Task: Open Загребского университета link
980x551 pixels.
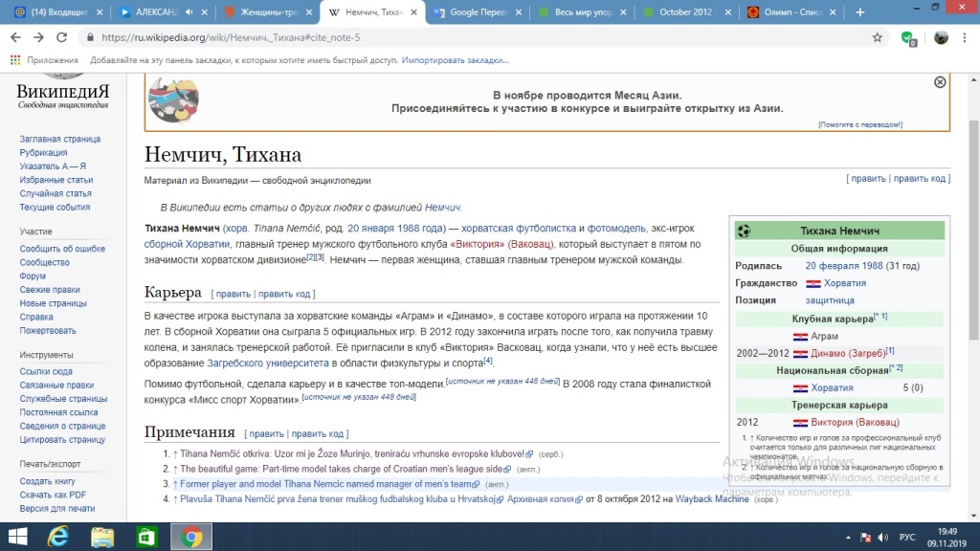Action: (x=268, y=363)
